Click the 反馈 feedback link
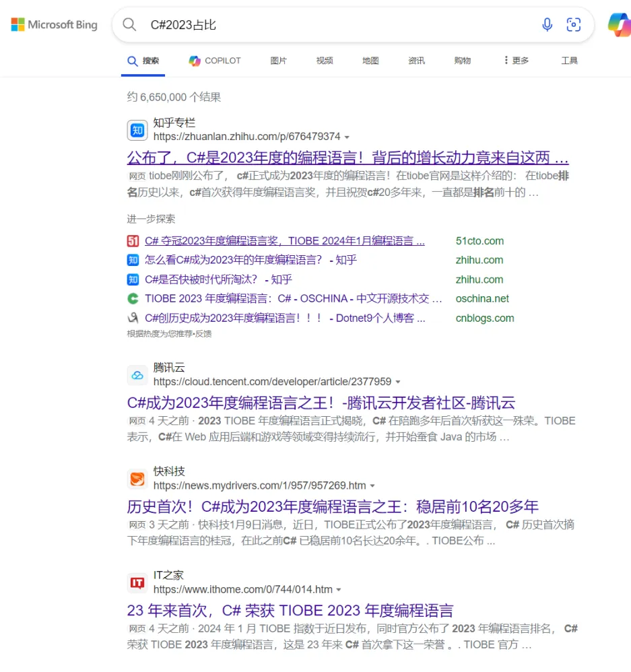 [x=204, y=333]
